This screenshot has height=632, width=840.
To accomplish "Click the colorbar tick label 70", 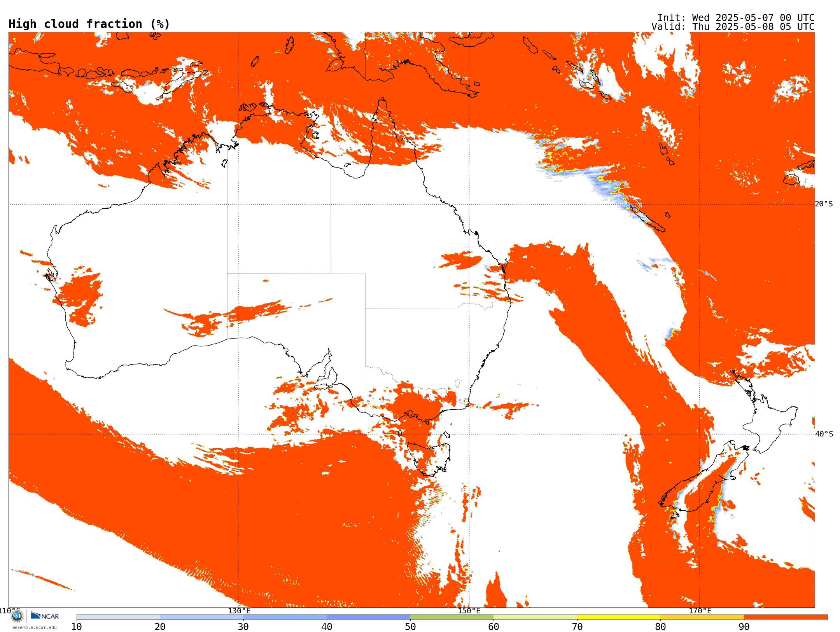I will coord(577,627).
